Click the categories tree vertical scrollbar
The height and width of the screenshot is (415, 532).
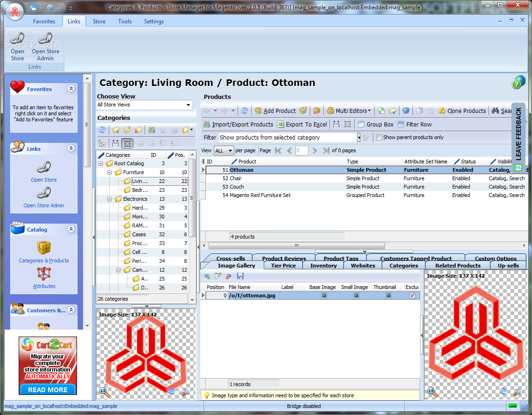[192, 198]
